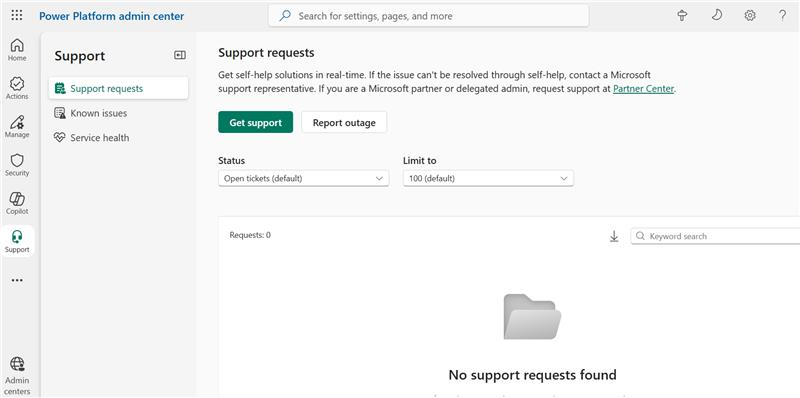Click the Get support button

(x=256, y=122)
